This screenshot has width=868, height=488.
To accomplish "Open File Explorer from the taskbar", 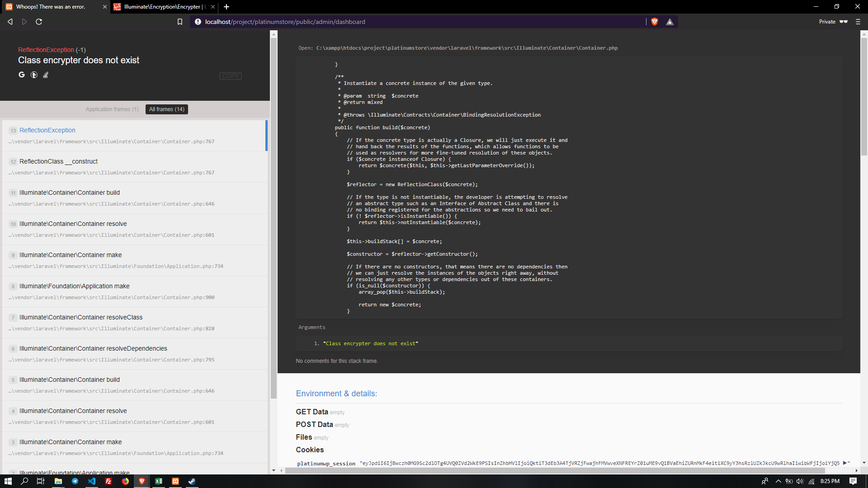I will pyautogui.click(x=58, y=481).
